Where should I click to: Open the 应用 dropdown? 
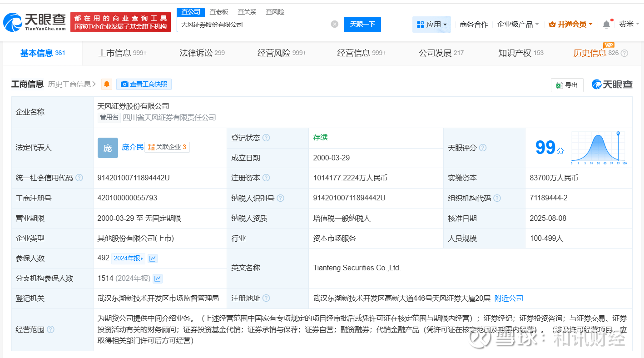(431, 25)
